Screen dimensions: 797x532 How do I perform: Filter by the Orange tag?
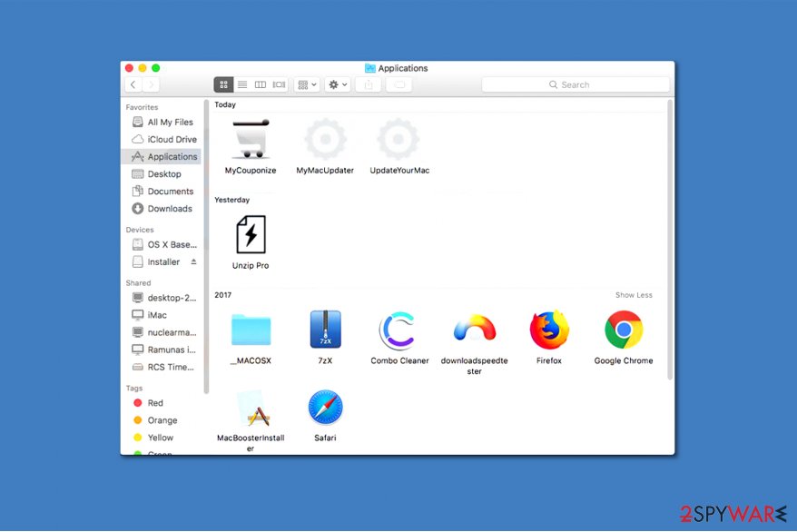click(x=162, y=420)
